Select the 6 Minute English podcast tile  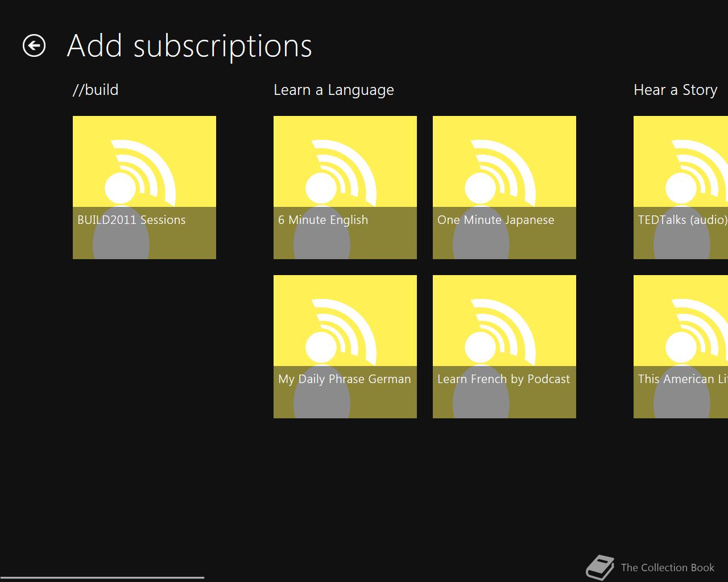[345, 188]
